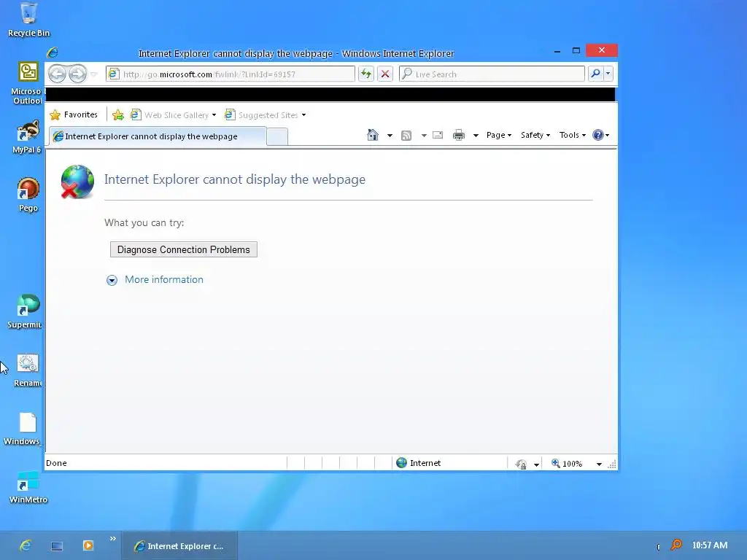Click Diagnose Connection Problems button
This screenshot has height=560, width=747.
coord(183,249)
